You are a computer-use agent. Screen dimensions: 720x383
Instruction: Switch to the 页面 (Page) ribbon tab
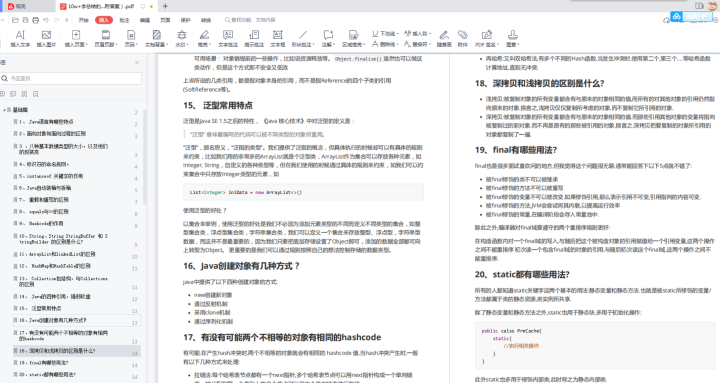pos(165,20)
